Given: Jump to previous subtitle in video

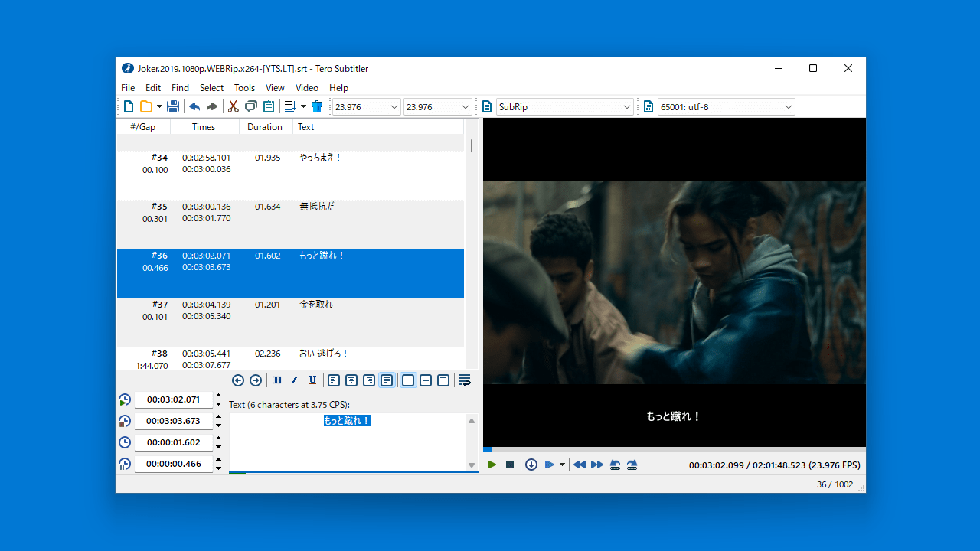Looking at the screenshot, I should 615,465.
